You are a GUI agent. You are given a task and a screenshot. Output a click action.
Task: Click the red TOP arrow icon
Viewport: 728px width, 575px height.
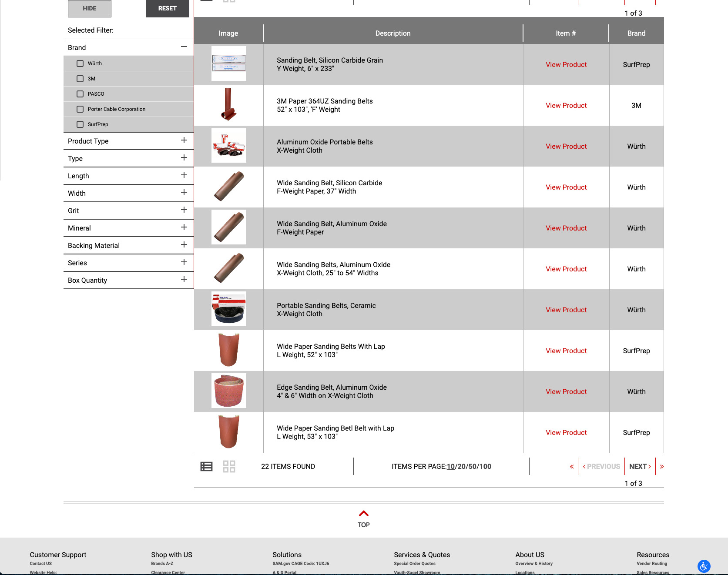point(364,513)
